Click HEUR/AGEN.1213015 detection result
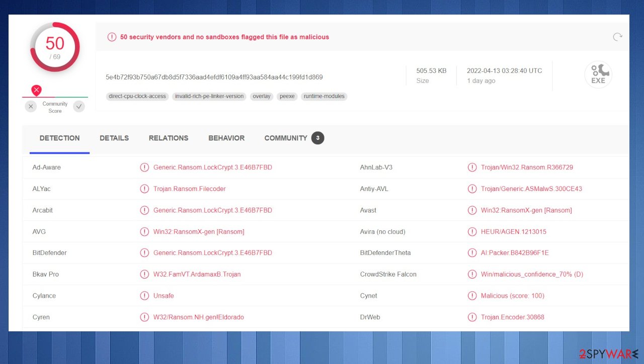 pos(514,232)
